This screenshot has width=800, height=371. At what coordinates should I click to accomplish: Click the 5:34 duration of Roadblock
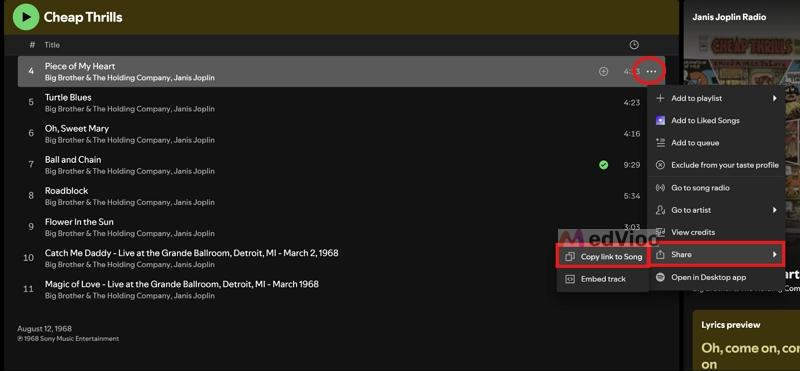pyautogui.click(x=632, y=196)
